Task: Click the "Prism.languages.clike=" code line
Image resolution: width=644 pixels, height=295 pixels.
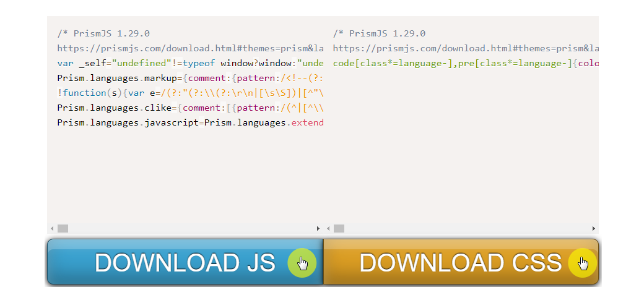Action: [191, 108]
